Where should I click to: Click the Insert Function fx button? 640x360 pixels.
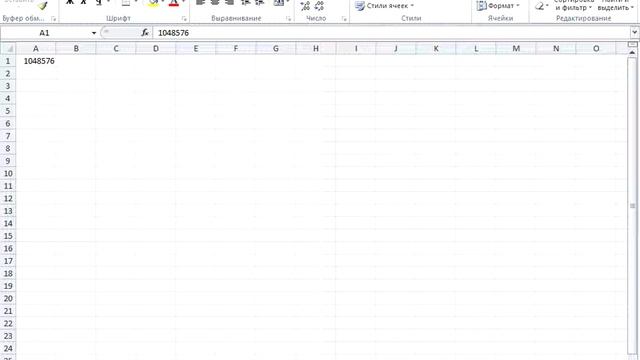click(x=145, y=33)
